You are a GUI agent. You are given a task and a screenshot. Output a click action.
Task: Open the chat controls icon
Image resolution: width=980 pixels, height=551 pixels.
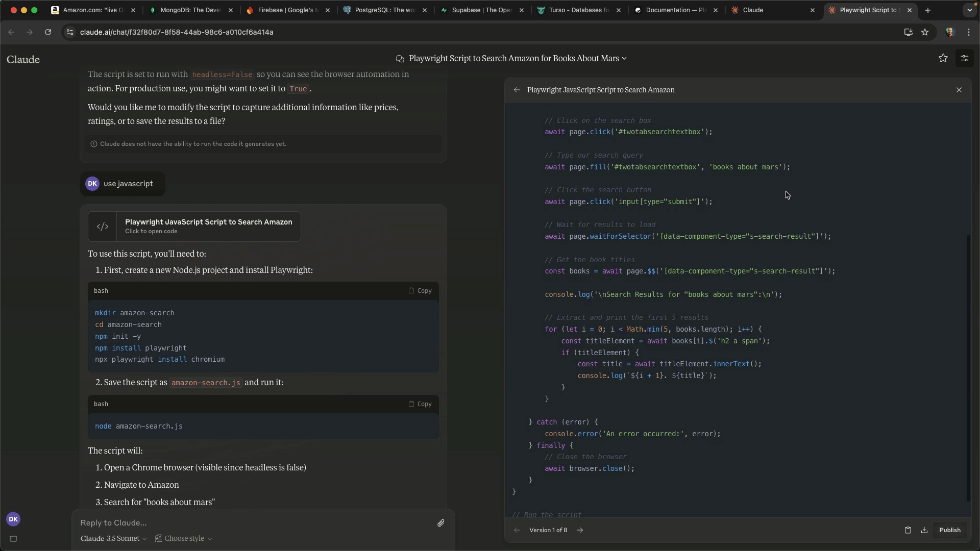(x=965, y=59)
